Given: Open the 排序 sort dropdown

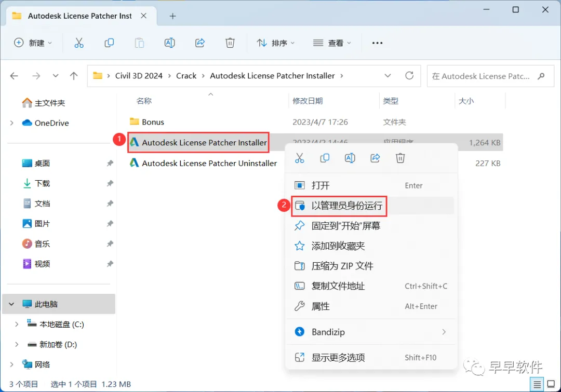Looking at the screenshot, I should coord(275,43).
